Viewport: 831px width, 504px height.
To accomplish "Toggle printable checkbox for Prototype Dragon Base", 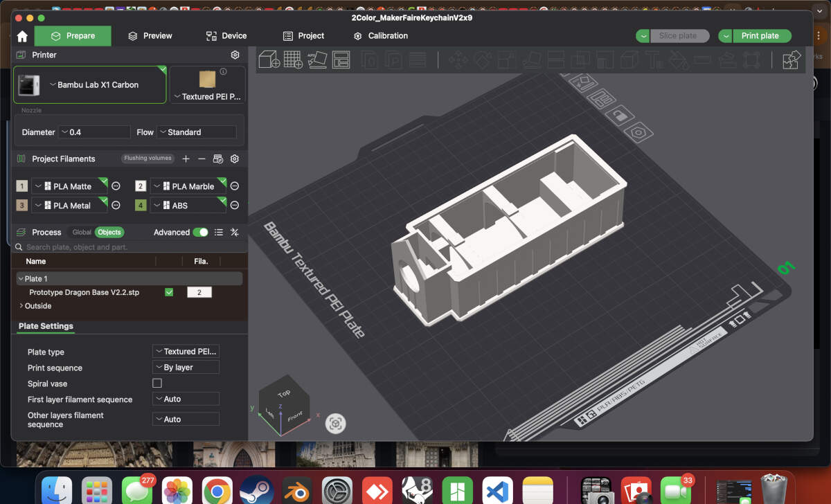I will click(169, 292).
